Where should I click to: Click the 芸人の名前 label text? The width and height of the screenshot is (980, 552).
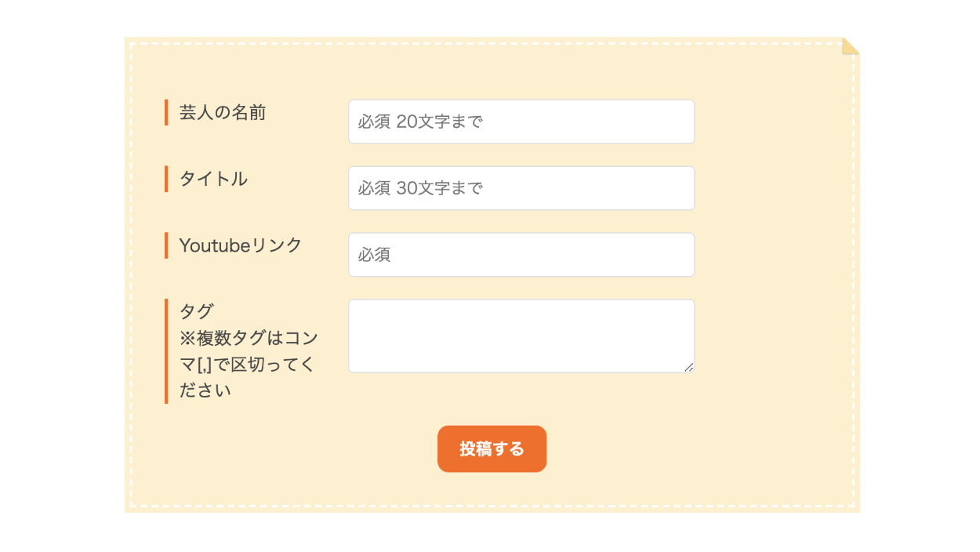tap(223, 113)
